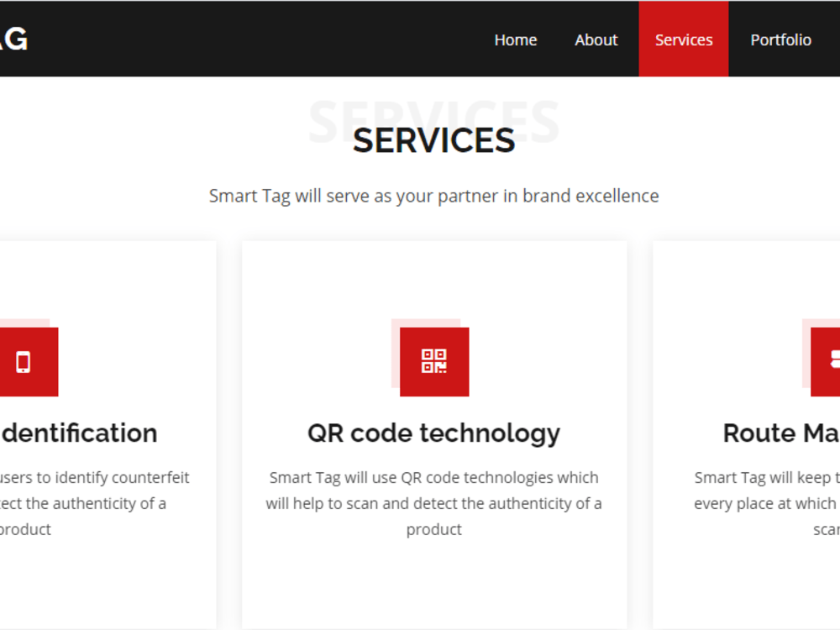Select the QR code icon
The height and width of the screenshot is (630, 840).
pyautogui.click(x=434, y=360)
